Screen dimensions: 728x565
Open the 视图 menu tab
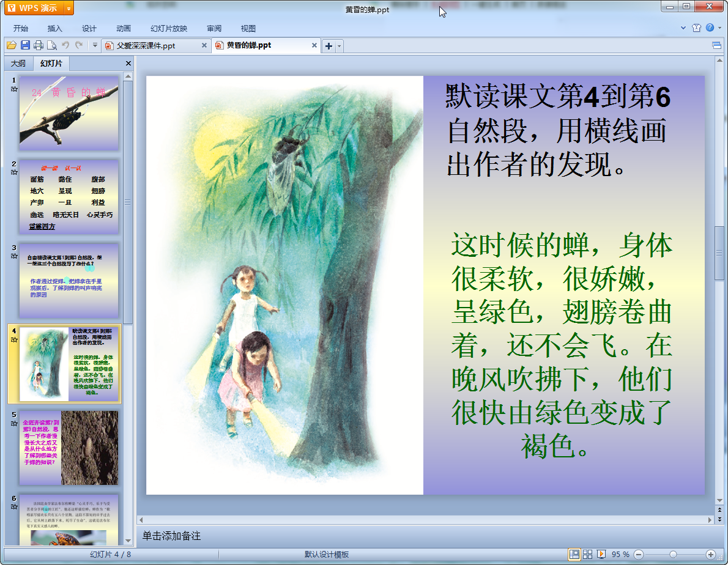pyautogui.click(x=248, y=28)
